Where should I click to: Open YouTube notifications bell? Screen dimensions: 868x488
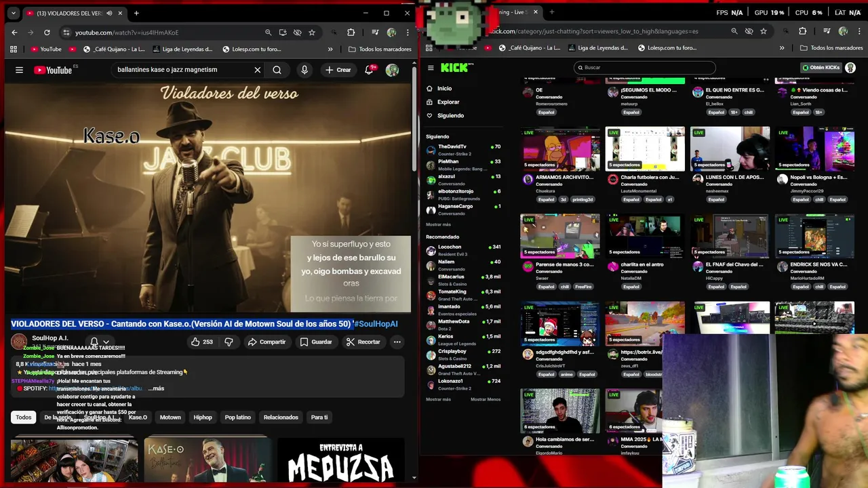click(370, 70)
